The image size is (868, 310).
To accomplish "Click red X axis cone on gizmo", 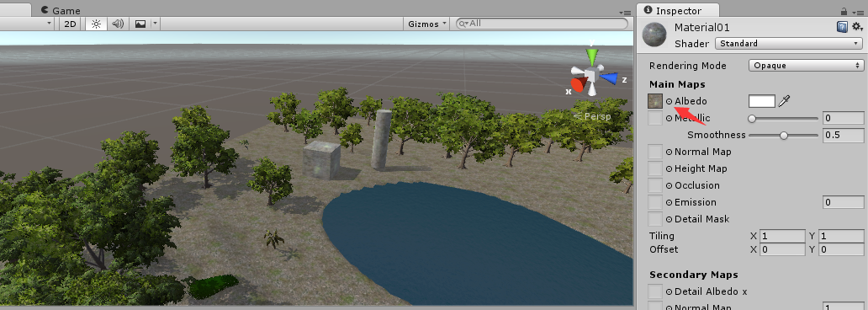I will click(x=578, y=85).
